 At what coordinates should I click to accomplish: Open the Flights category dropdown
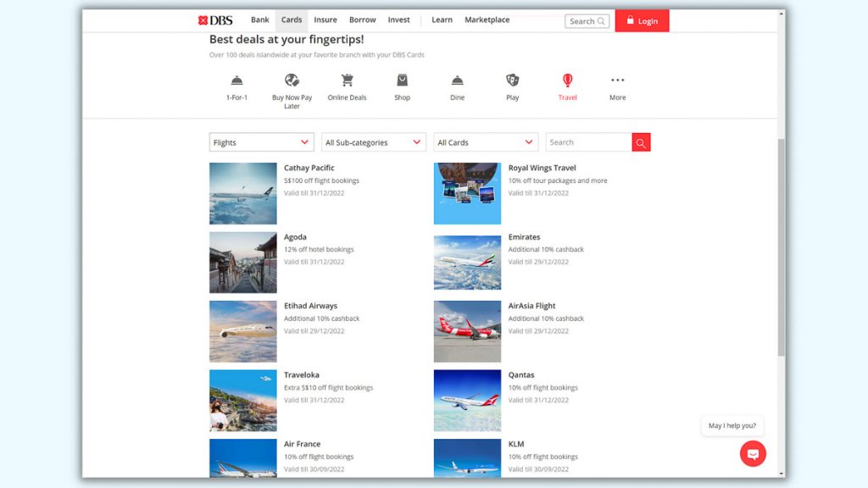pyautogui.click(x=261, y=142)
